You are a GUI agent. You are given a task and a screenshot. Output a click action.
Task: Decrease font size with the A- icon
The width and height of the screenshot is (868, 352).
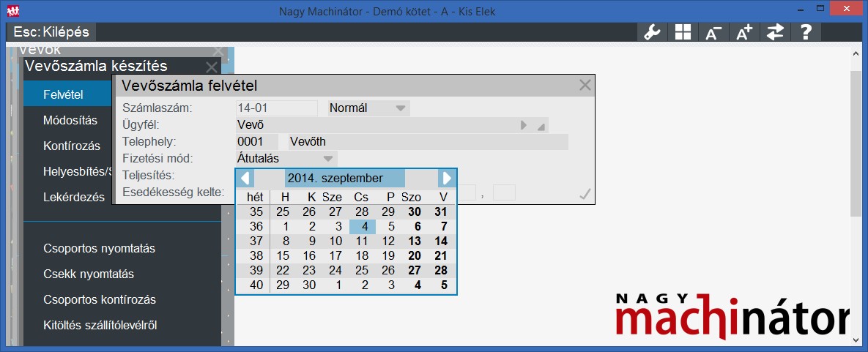(714, 32)
